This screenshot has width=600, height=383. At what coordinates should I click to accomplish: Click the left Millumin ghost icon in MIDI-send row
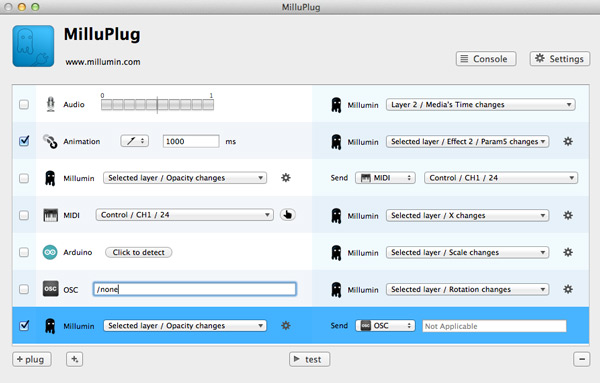pyautogui.click(x=50, y=178)
